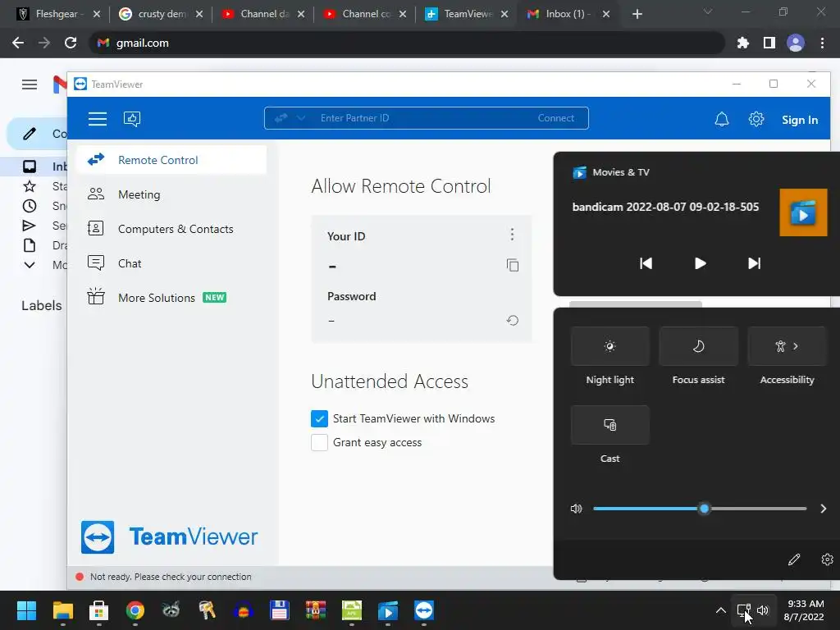The width and height of the screenshot is (840, 630).
Task: Toggle Night light quick setting
Action: [x=609, y=346]
